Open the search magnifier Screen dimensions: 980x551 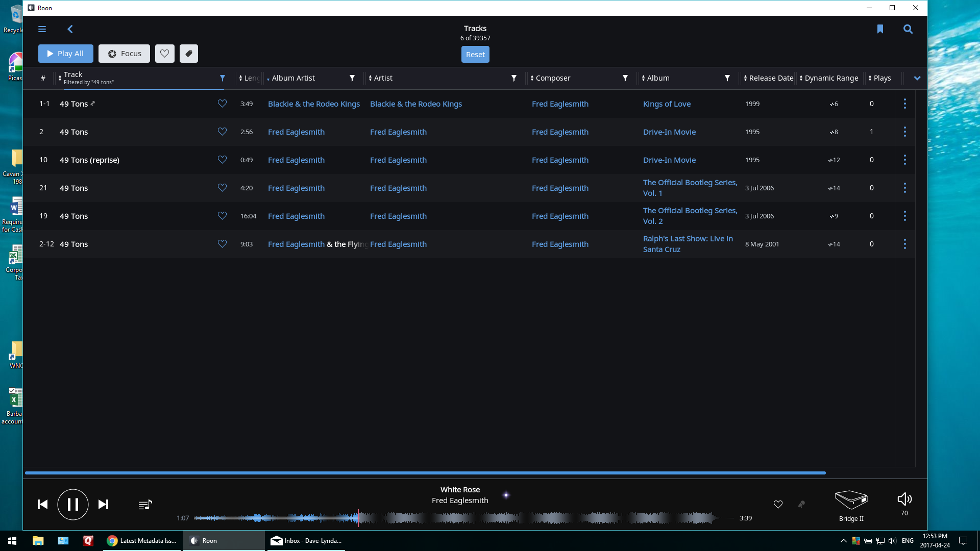coord(908,29)
